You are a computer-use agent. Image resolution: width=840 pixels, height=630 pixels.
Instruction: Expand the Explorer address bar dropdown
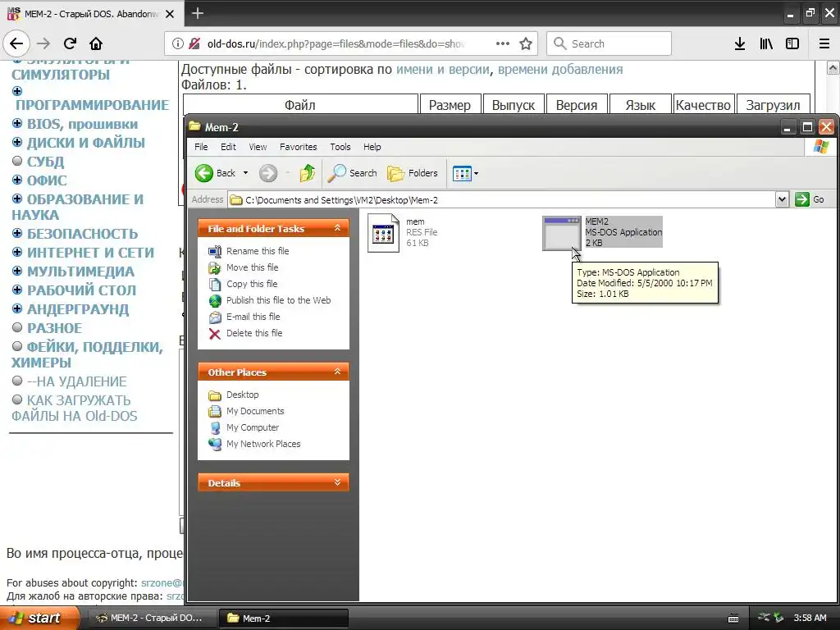[x=782, y=199]
